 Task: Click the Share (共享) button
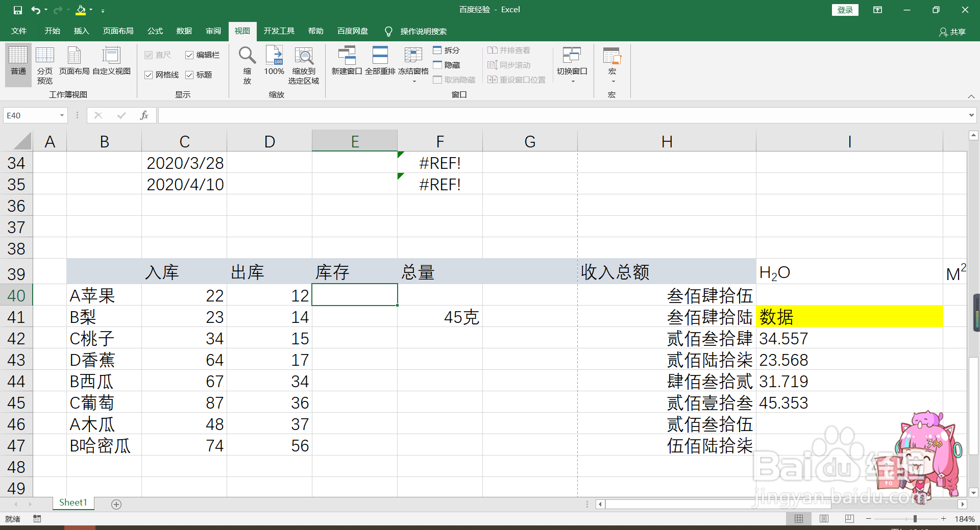point(952,32)
